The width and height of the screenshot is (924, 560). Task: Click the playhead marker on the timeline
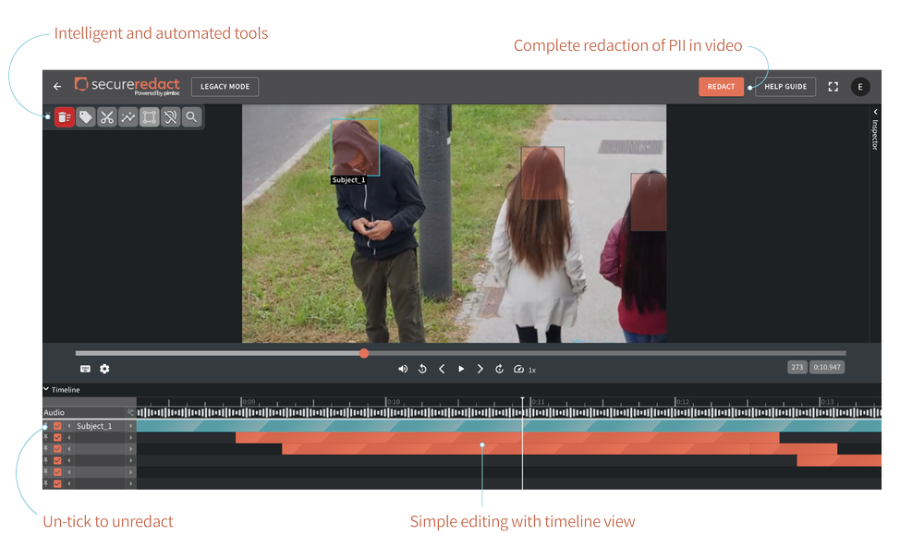523,399
